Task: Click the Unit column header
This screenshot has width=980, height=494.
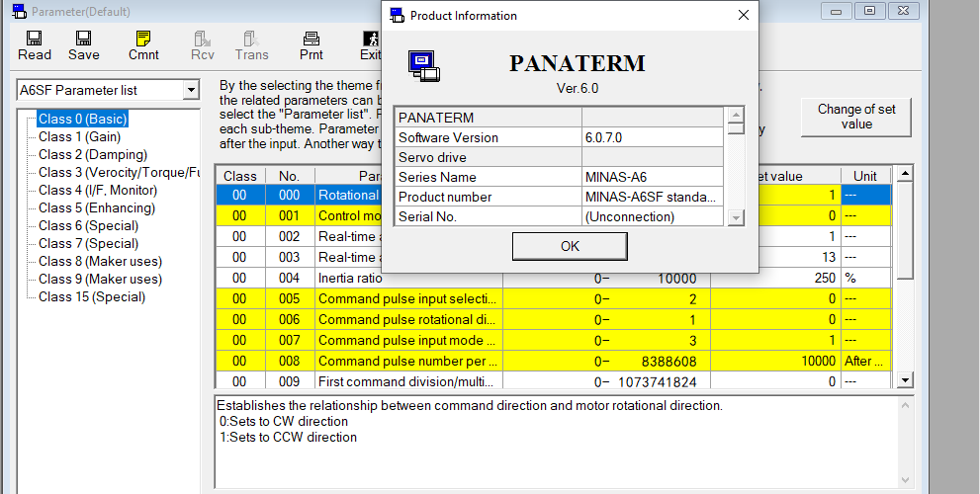Action: 865,176
